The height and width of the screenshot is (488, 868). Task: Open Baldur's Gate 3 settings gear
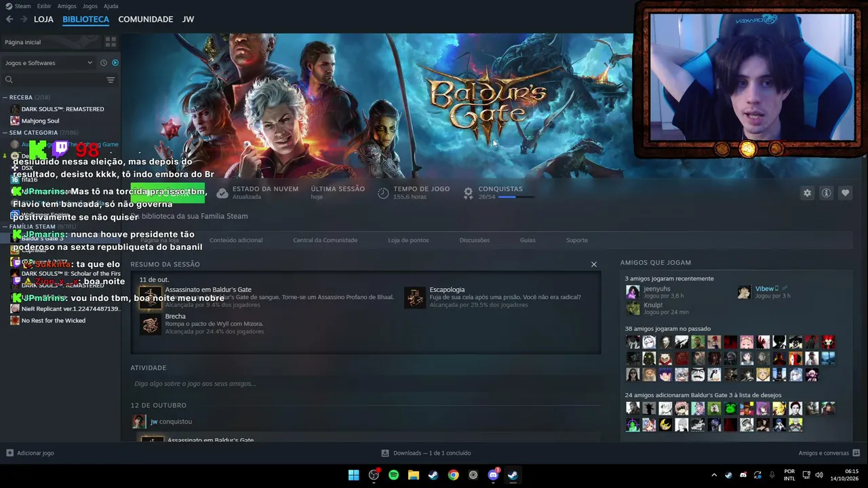tap(807, 193)
